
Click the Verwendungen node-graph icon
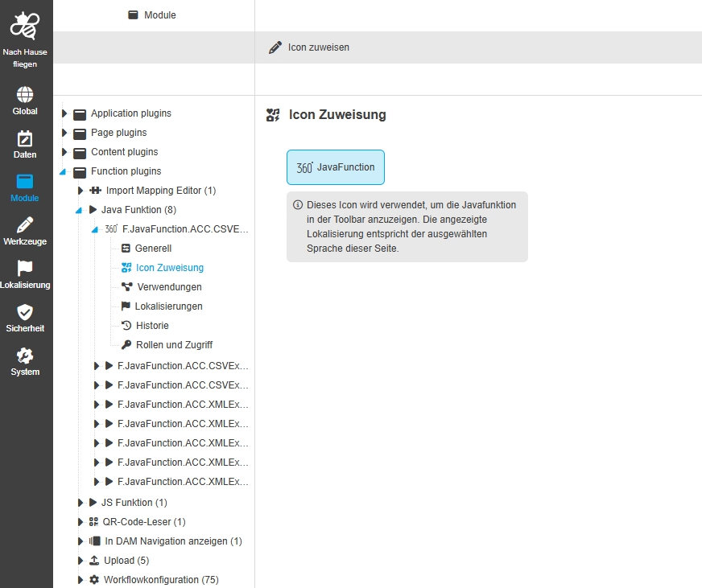point(127,287)
